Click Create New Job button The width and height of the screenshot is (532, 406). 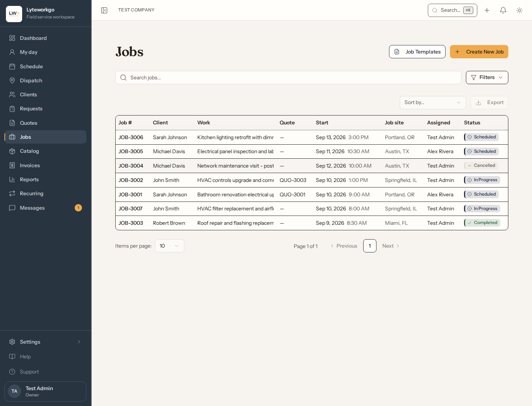click(479, 52)
